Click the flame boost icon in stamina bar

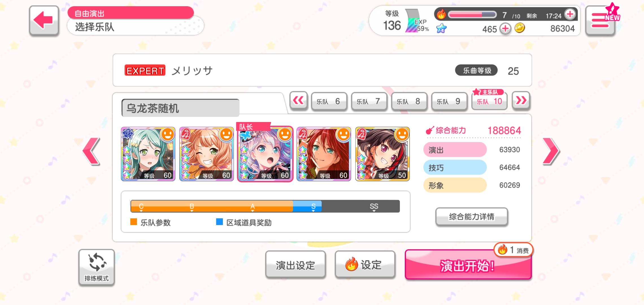tap(441, 14)
